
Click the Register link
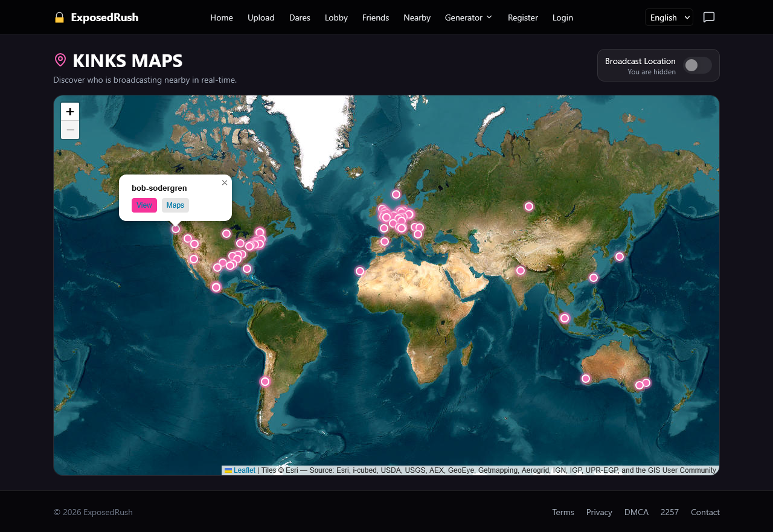523,18
